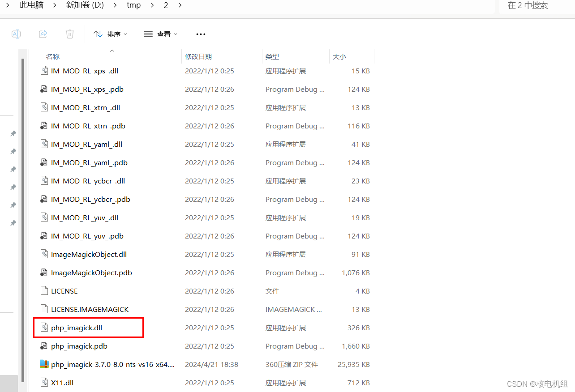The width and height of the screenshot is (575, 392).
Task: Click the X11.dll file icon
Action: 44,383
